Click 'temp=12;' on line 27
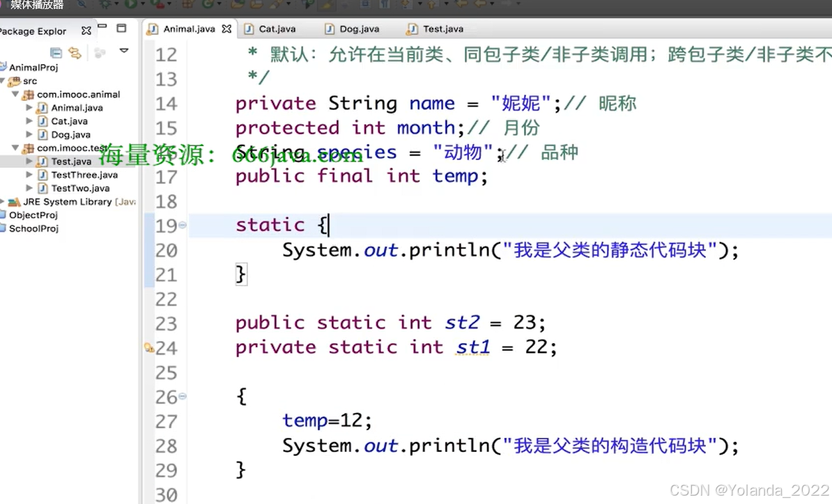The image size is (832, 504). [327, 420]
